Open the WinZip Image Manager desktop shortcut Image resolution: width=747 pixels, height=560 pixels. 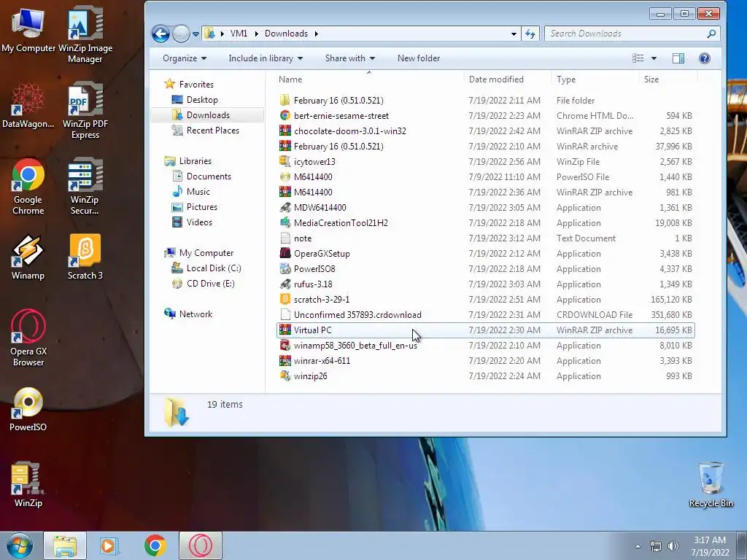click(85, 34)
